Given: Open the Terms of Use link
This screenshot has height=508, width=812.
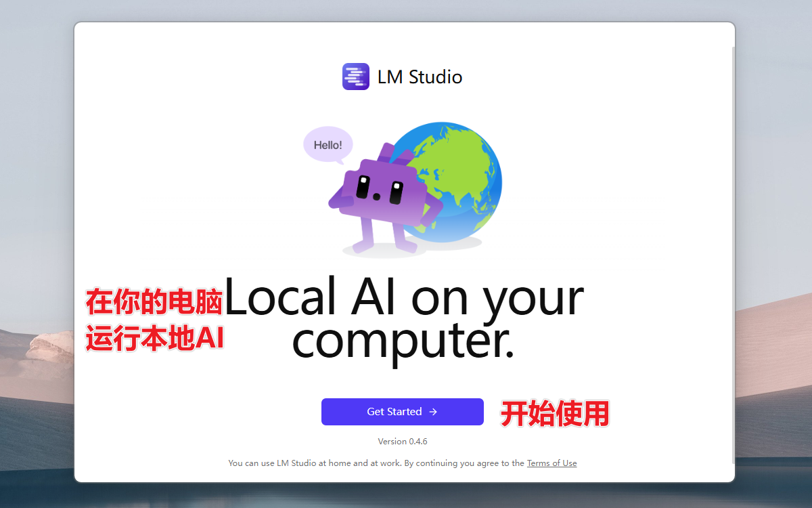Looking at the screenshot, I should click(551, 463).
